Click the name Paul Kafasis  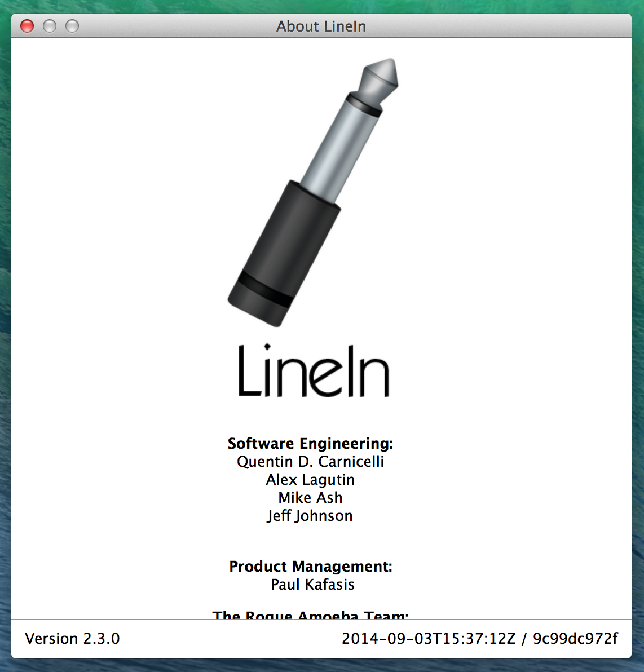coord(312,585)
